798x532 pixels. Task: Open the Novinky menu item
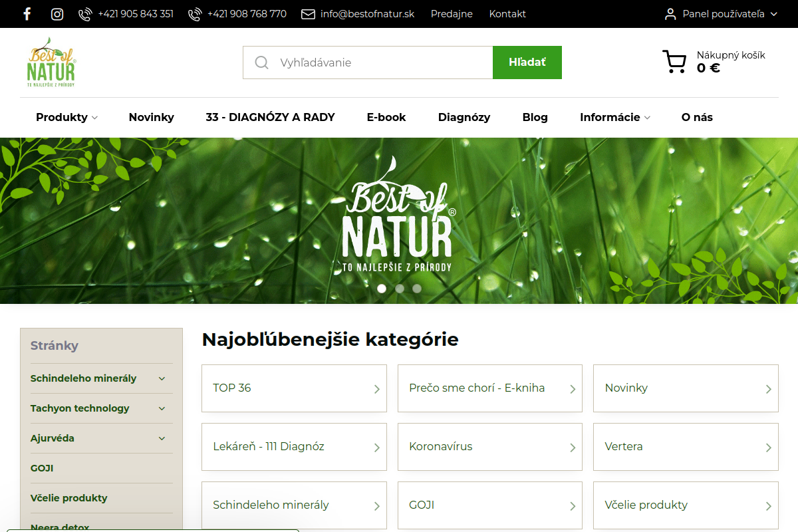click(152, 117)
